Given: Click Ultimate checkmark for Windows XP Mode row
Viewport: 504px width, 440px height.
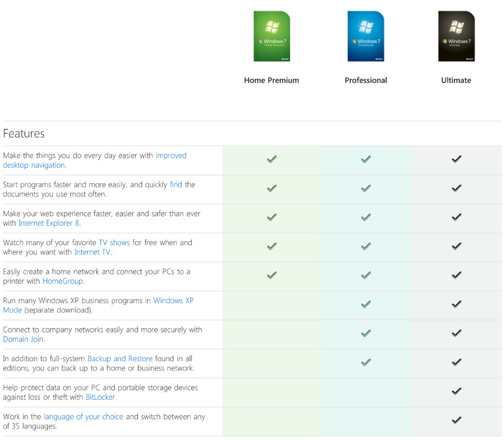Looking at the screenshot, I should (457, 304).
